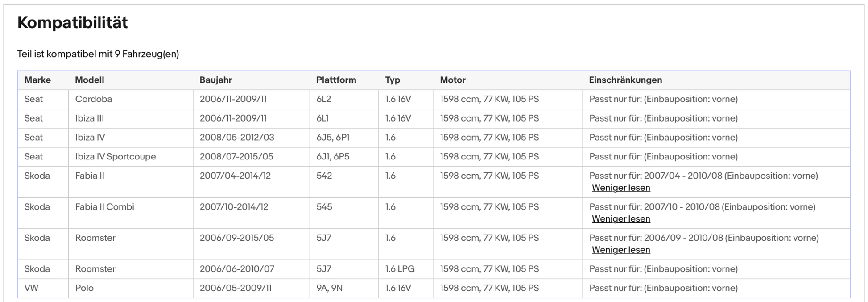Screen dimensions: 868x302
Task: Click the Modell column header
Action: pos(89,80)
